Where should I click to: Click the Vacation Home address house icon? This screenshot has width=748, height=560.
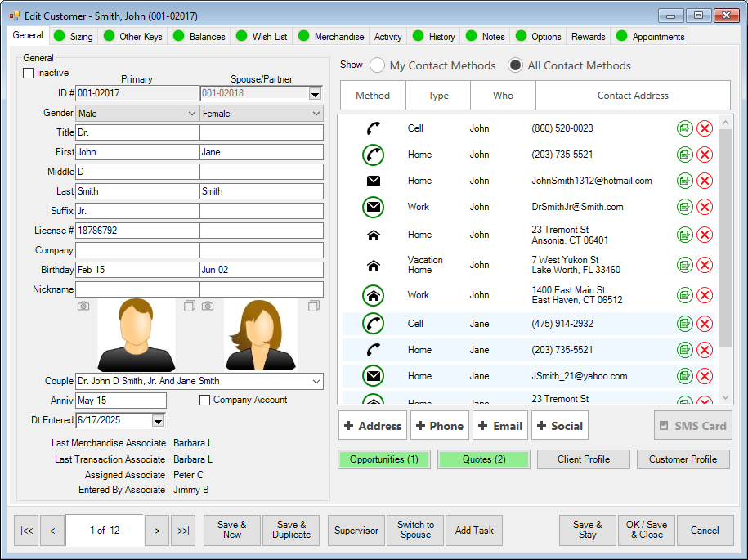373,265
